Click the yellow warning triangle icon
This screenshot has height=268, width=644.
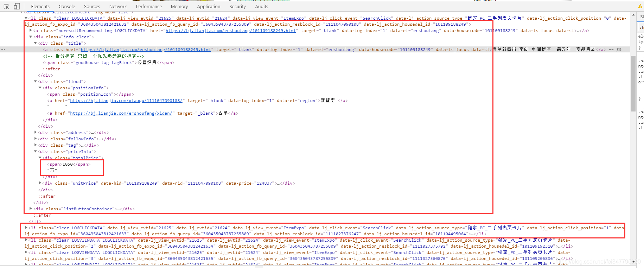[x=640, y=6]
